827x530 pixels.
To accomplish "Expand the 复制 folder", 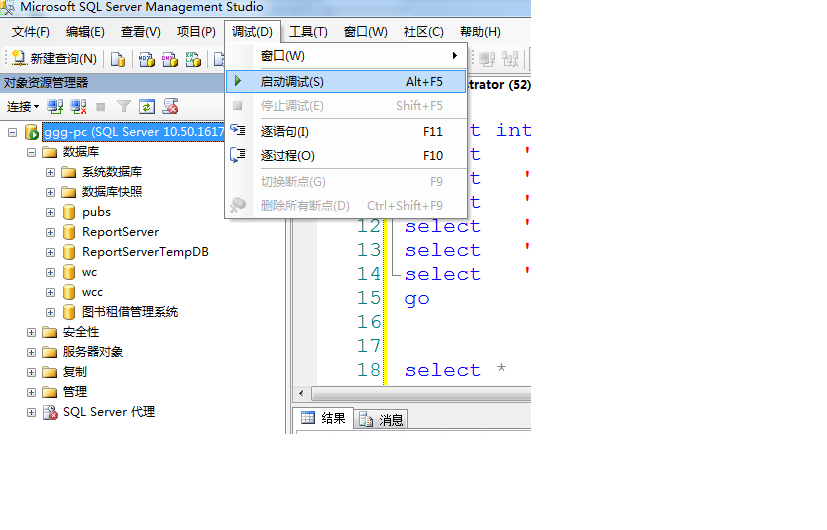I will point(32,372).
